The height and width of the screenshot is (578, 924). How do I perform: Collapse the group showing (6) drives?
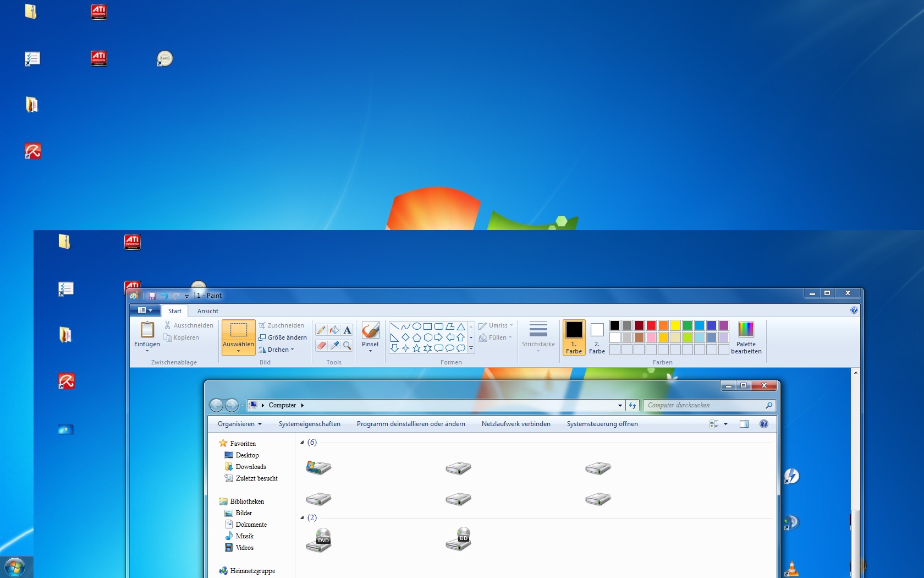[x=302, y=443]
